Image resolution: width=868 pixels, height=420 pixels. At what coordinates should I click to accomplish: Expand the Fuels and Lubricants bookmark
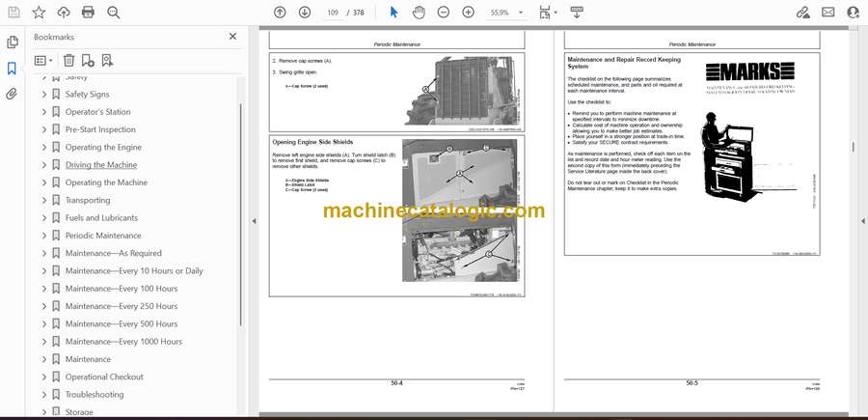click(x=44, y=218)
